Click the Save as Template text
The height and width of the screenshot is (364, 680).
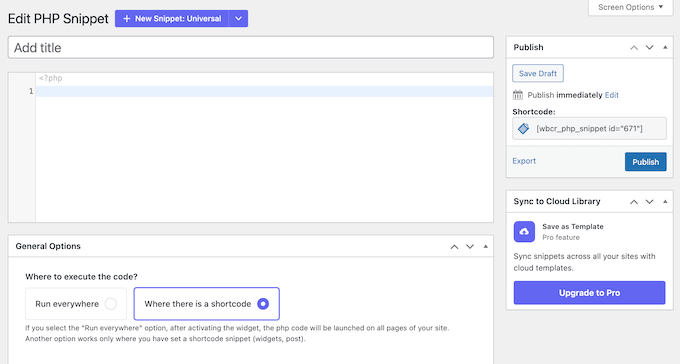point(572,226)
